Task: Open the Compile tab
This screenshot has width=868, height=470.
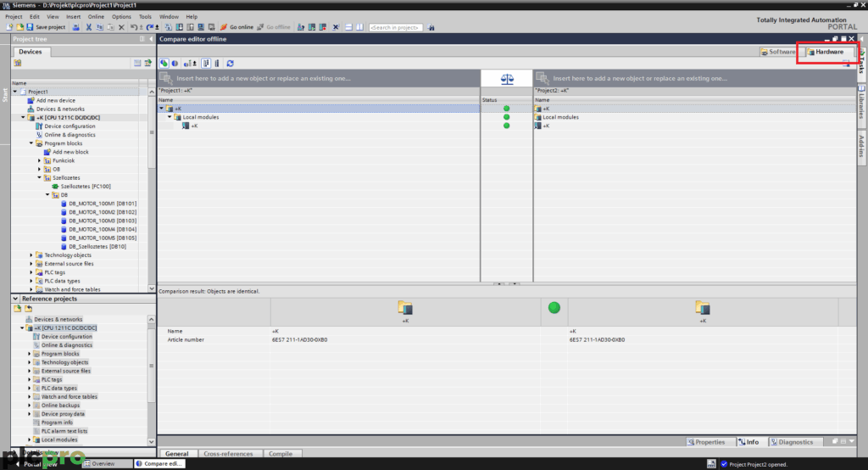Action: (281, 453)
